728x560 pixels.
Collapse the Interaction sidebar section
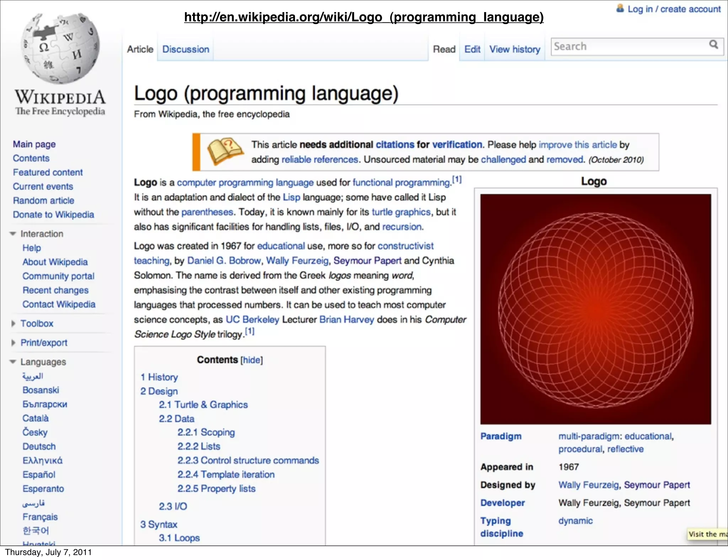13,234
